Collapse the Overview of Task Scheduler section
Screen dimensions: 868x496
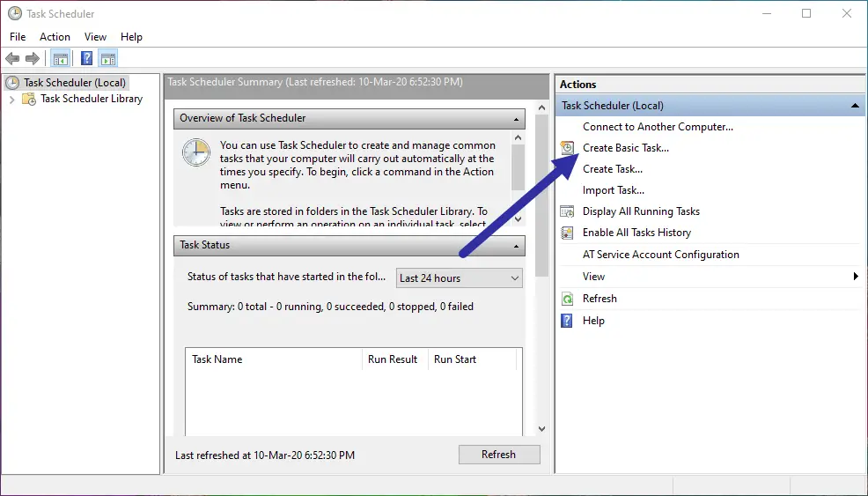[516, 119]
